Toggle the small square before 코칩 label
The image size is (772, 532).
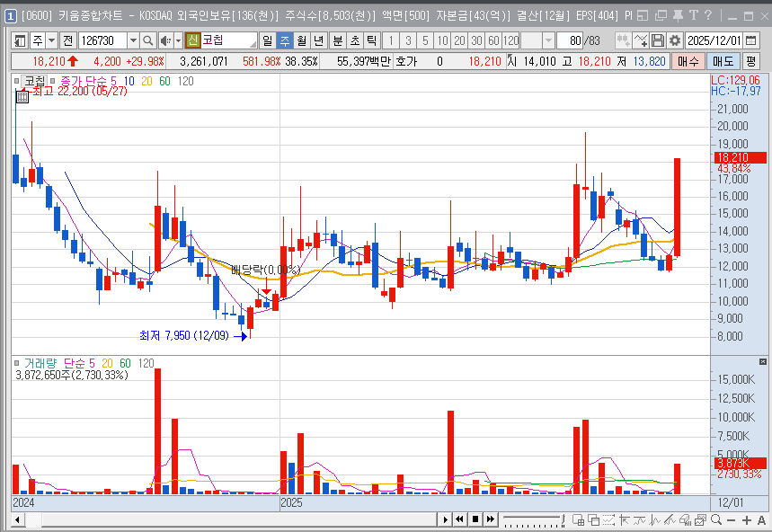tap(17, 81)
